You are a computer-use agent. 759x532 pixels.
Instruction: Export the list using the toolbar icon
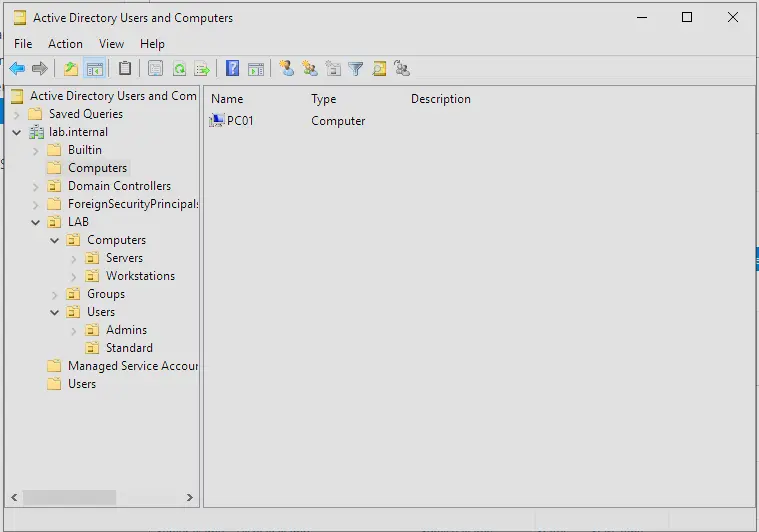point(202,69)
